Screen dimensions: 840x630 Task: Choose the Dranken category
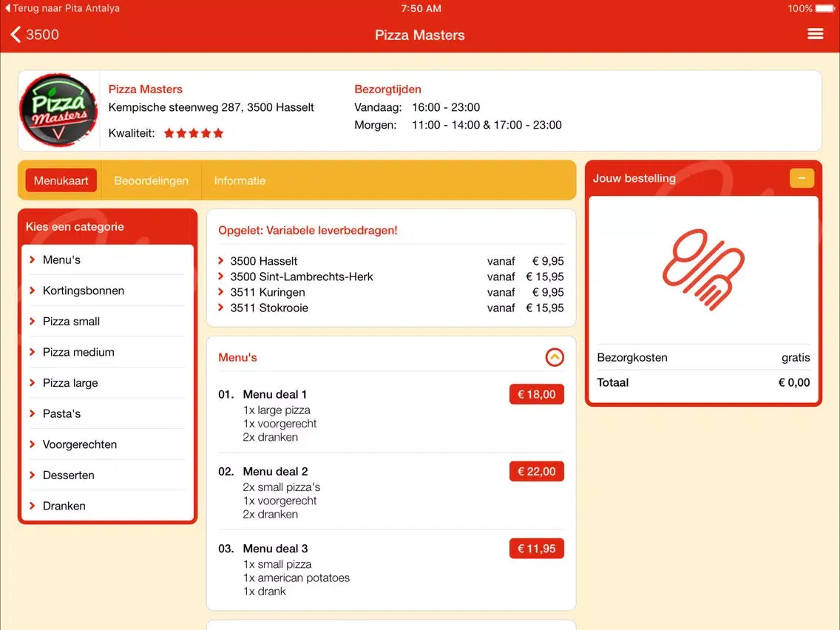click(x=107, y=506)
